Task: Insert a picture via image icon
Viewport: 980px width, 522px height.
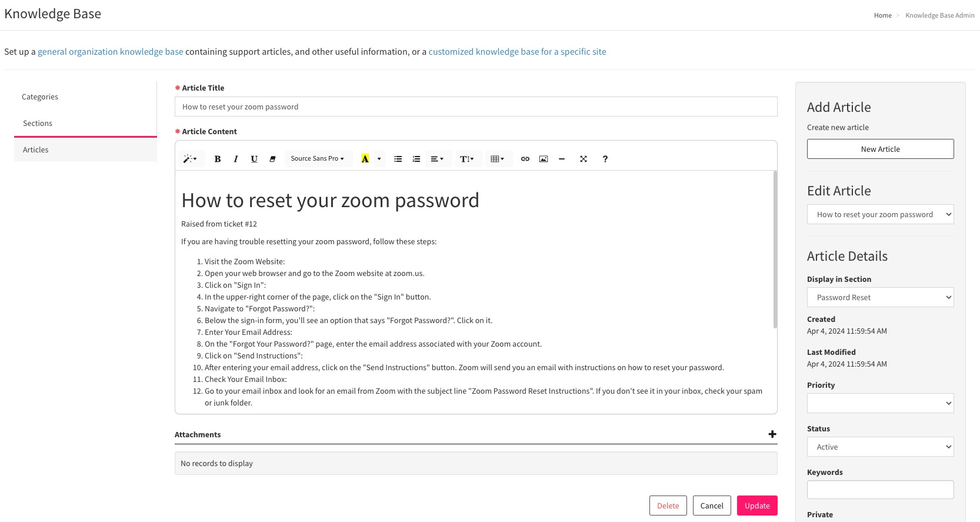Action: pos(544,159)
